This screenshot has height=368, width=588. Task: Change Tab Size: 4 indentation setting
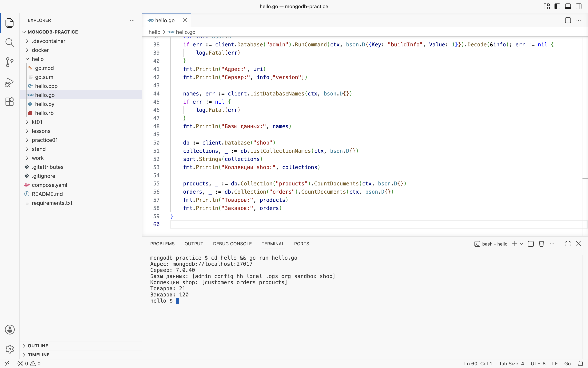[511, 364]
